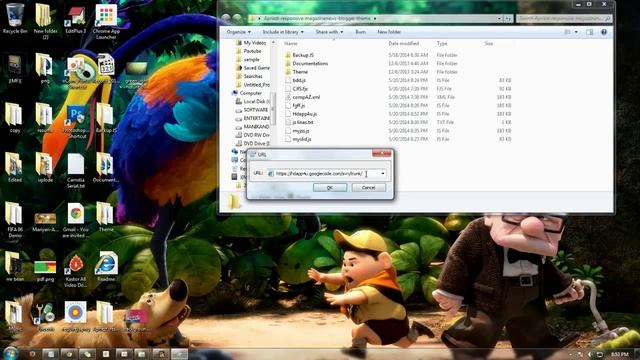
Task: Close the URL dialog window
Action: click(x=382, y=153)
